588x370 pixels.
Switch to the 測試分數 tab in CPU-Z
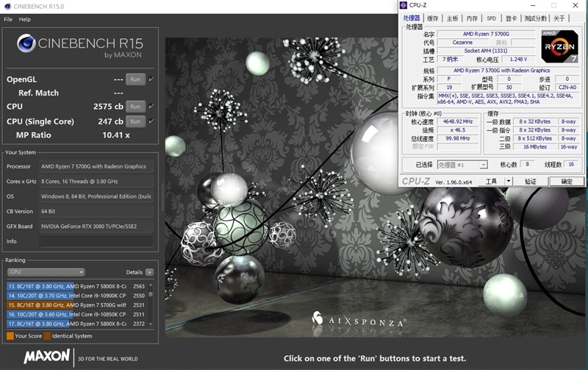[x=535, y=18]
